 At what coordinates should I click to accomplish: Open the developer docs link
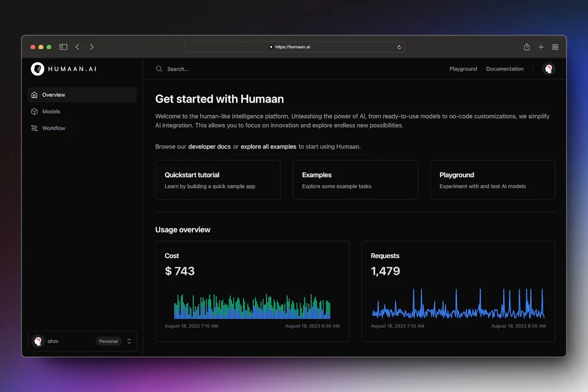point(211,146)
